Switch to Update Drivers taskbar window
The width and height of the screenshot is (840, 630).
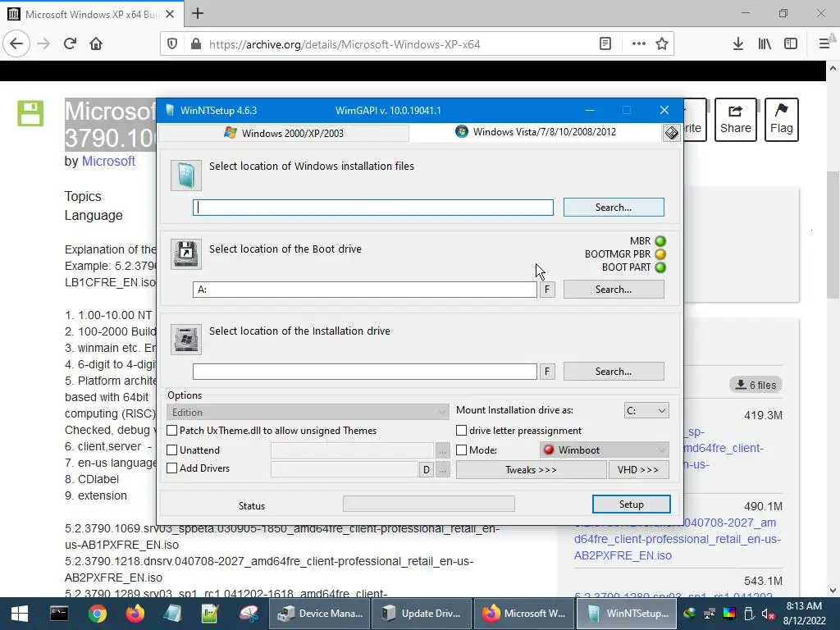coord(422,614)
